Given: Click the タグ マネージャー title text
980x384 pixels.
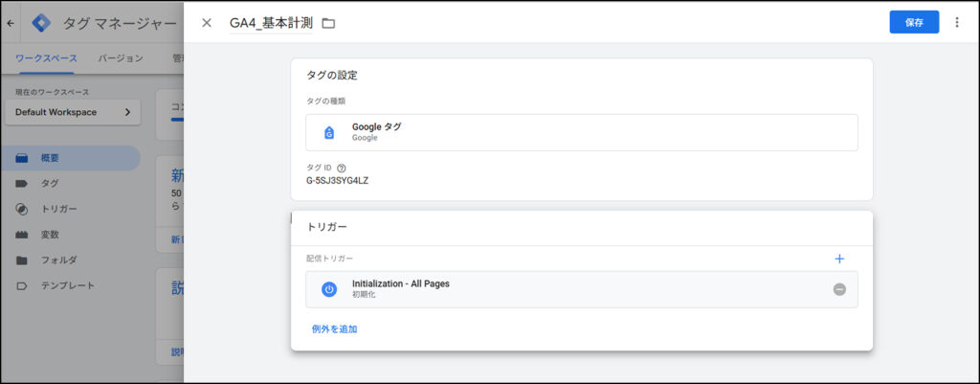Looking at the screenshot, I should 120,23.
